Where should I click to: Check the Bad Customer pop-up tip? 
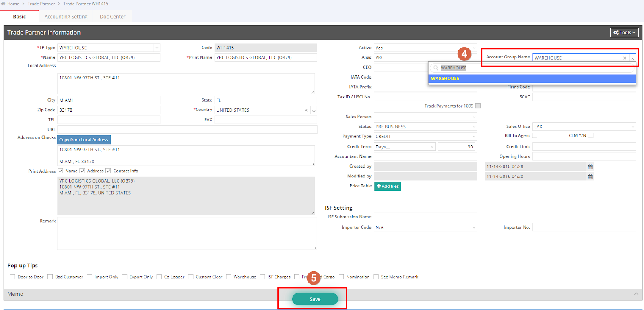click(50, 277)
